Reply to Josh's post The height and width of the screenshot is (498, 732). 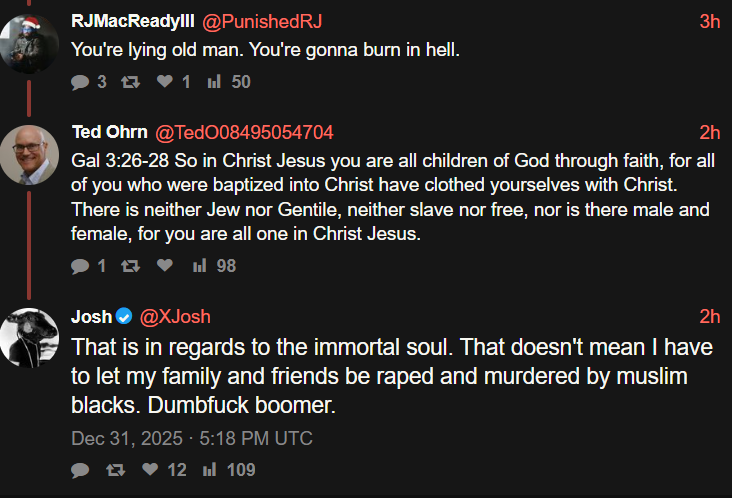(80, 469)
